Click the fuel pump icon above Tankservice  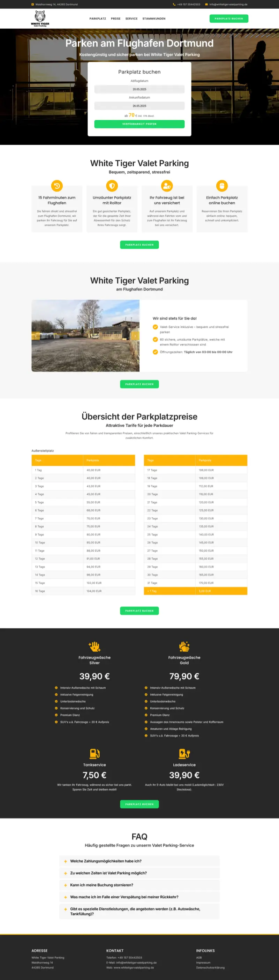[94, 753]
